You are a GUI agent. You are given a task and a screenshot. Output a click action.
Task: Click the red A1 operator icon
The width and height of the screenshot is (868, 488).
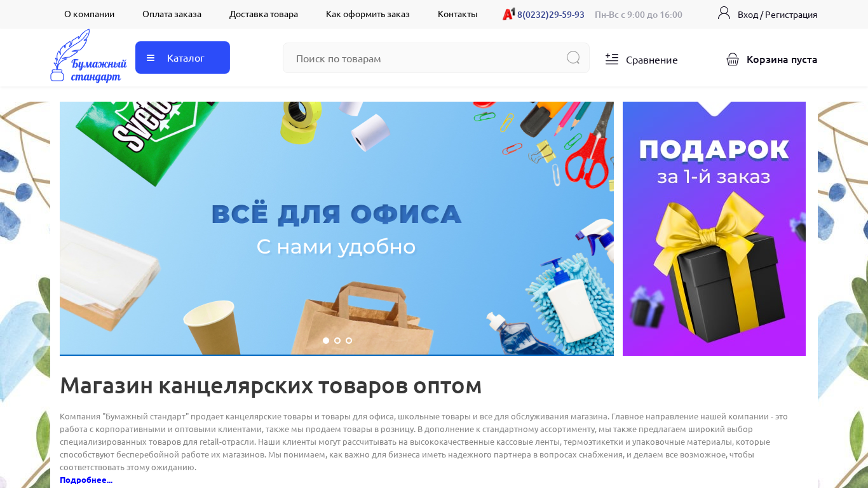click(508, 14)
